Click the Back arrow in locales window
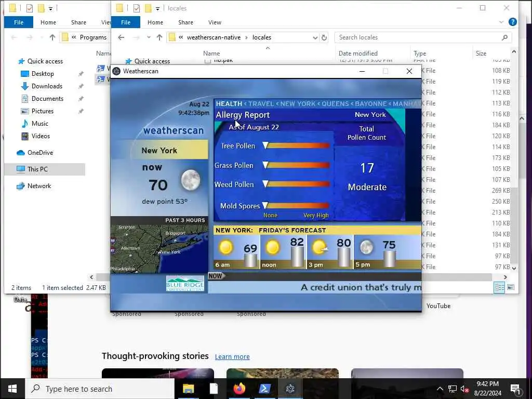This screenshot has height=399, width=532. coord(121,37)
